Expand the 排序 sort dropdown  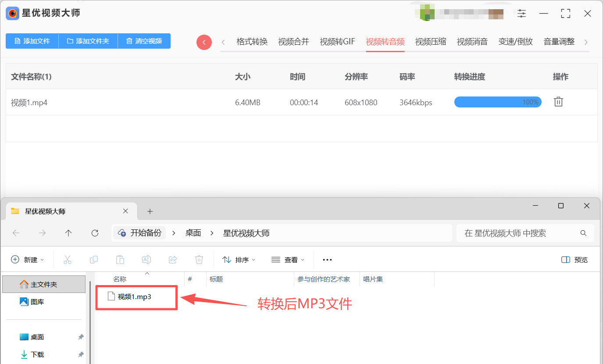pos(239,260)
